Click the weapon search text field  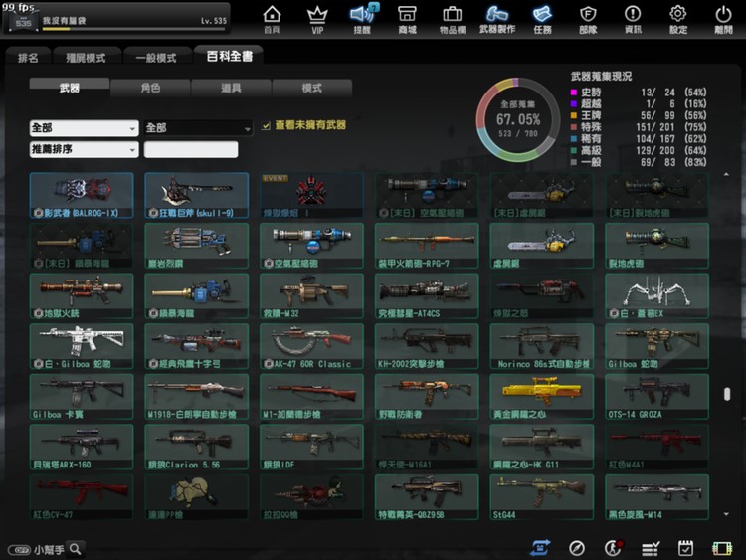point(191,150)
